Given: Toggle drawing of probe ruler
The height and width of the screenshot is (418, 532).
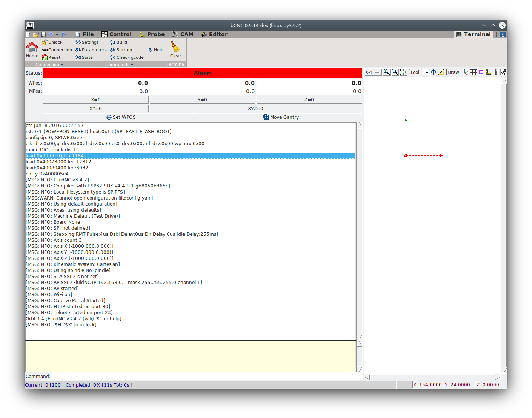Looking at the screenshot, I should click(x=489, y=72).
